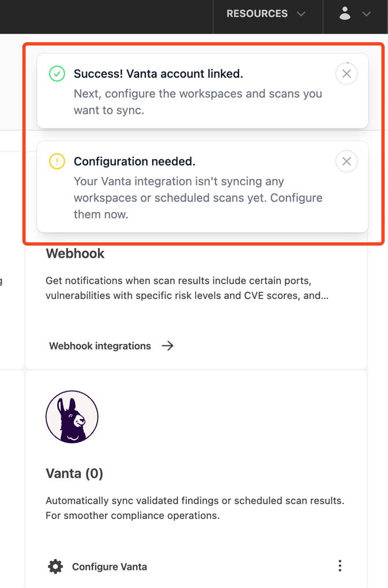The image size is (388, 588).
Task: Open the Configure Vanta link
Action: [109, 567]
